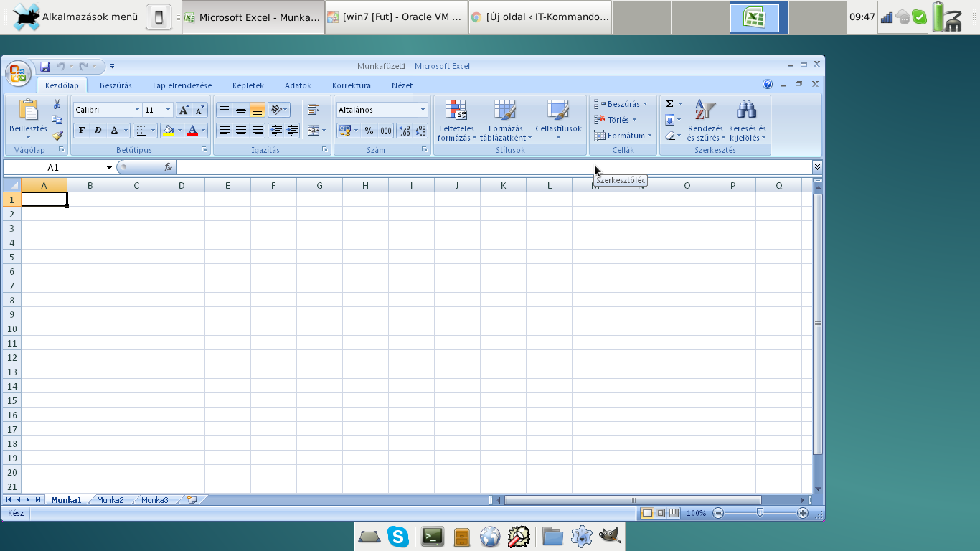Launch GIMP from the bottom dock
This screenshot has height=551, width=980.
click(x=610, y=536)
